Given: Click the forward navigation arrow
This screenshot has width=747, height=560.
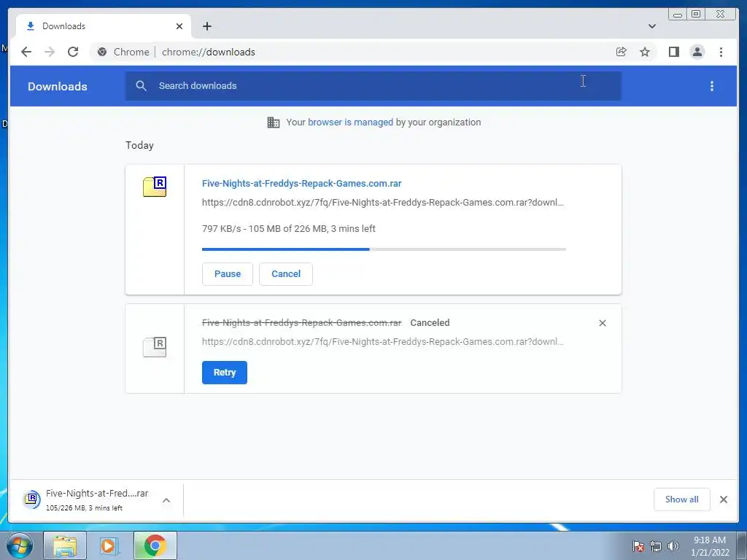Looking at the screenshot, I should coord(50,52).
